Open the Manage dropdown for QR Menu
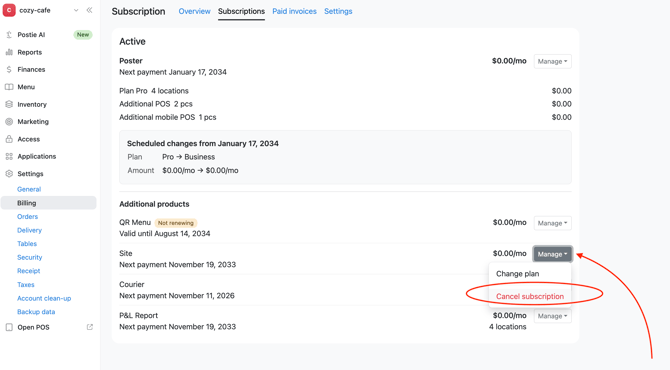The height and width of the screenshot is (370, 670). 552,223
